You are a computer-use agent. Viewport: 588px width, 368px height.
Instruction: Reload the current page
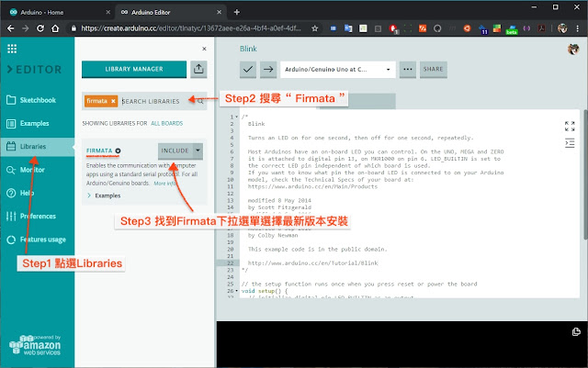tap(40, 28)
